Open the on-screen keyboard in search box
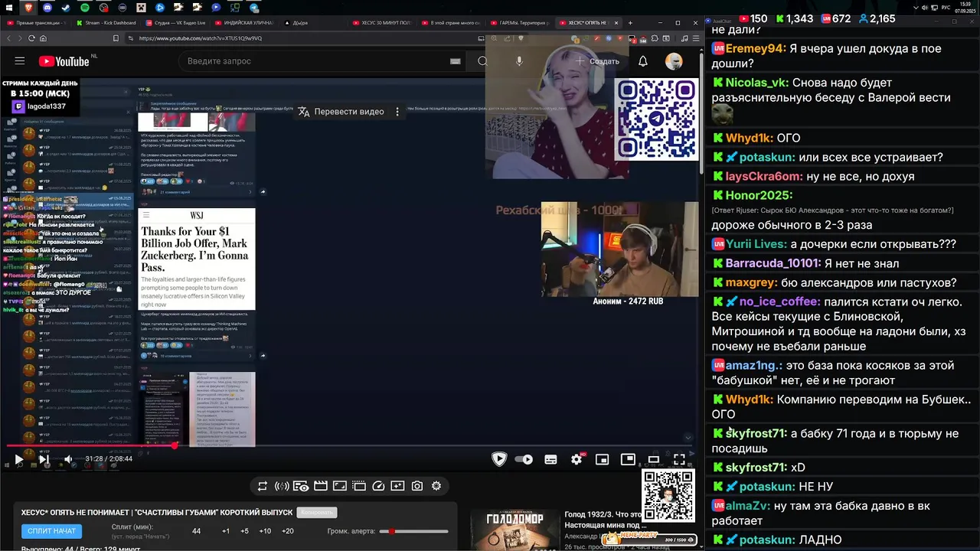 [456, 61]
